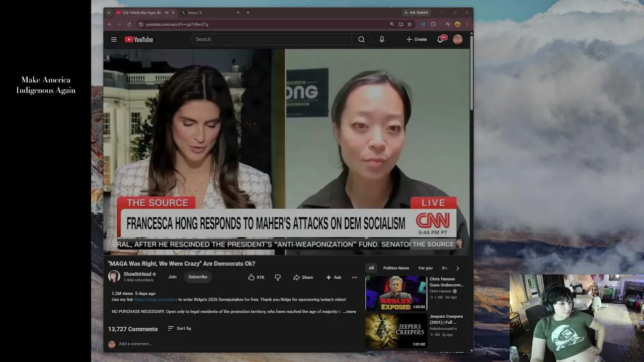The image size is (644, 362).
Task: Close the Home / X tab
Action: click(x=238, y=13)
